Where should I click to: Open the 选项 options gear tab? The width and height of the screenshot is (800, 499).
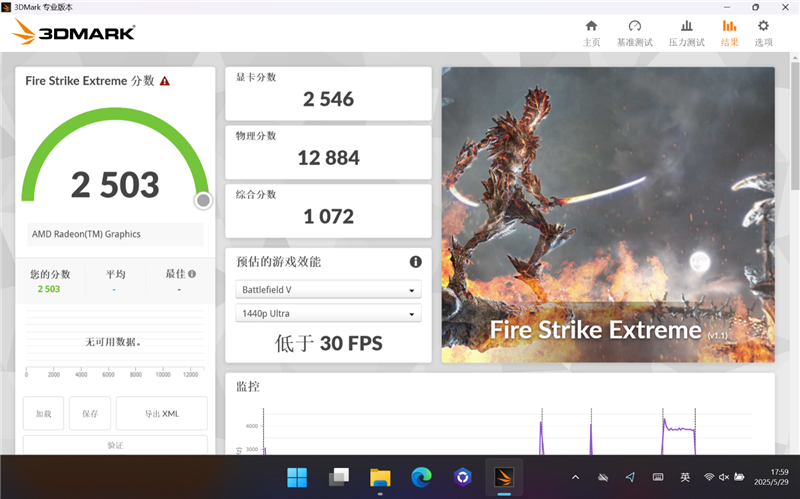point(763,33)
